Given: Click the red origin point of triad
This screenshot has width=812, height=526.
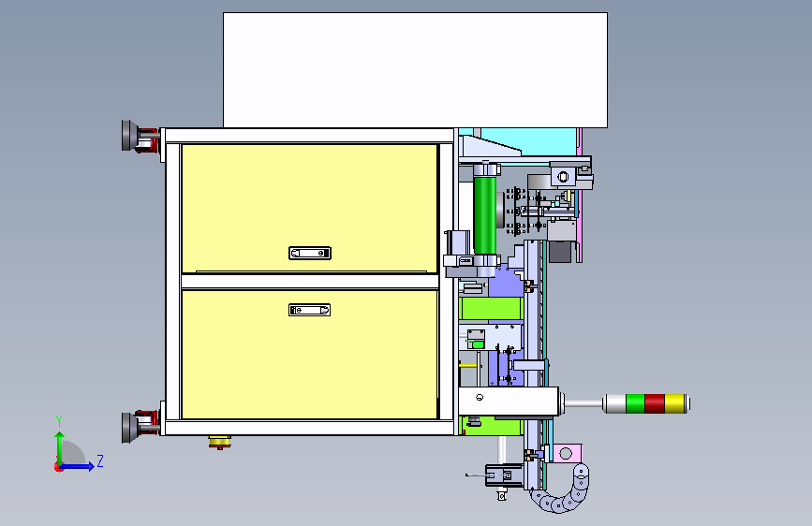Looking at the screenshot, I should pos(58,467).
